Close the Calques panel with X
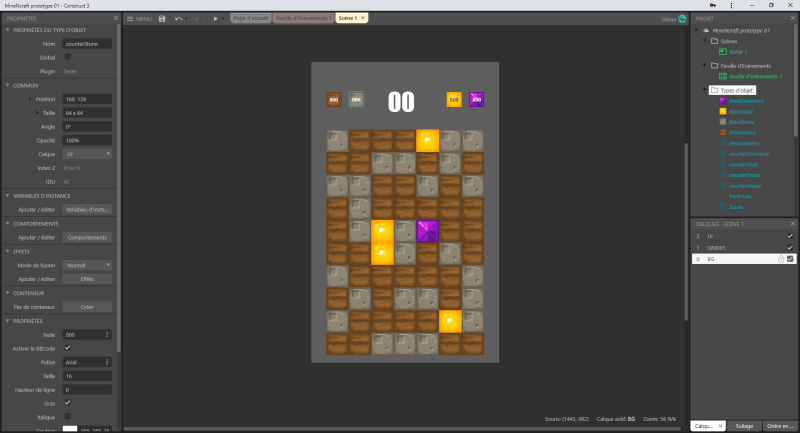 792,224
